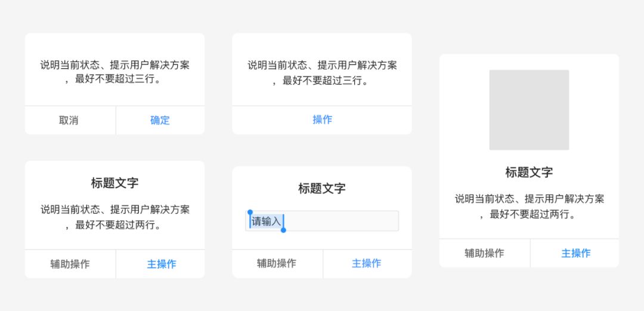Click 标题文字 title above the input field
Viewport: 644px width, 311px height.
[x=322, y=189]
